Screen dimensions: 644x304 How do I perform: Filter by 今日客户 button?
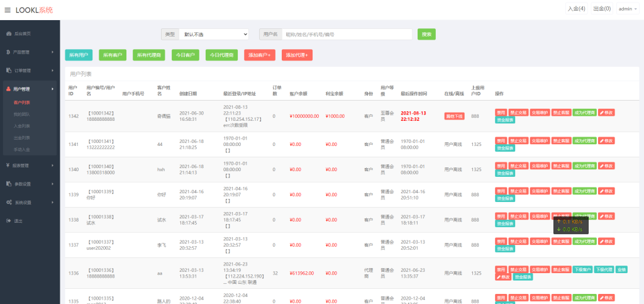[x=185, y=55]
